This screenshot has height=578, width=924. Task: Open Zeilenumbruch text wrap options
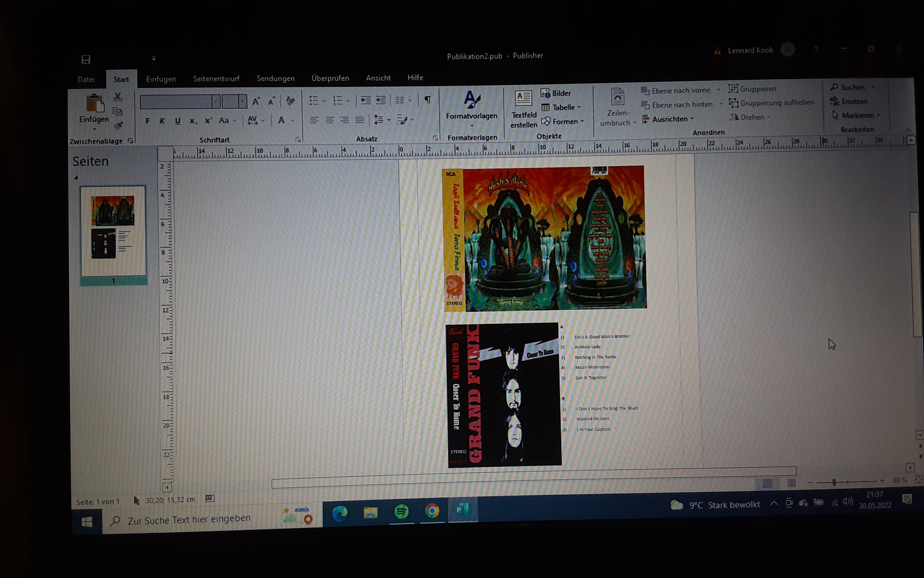pyautogui.click(x=618, y=107)
